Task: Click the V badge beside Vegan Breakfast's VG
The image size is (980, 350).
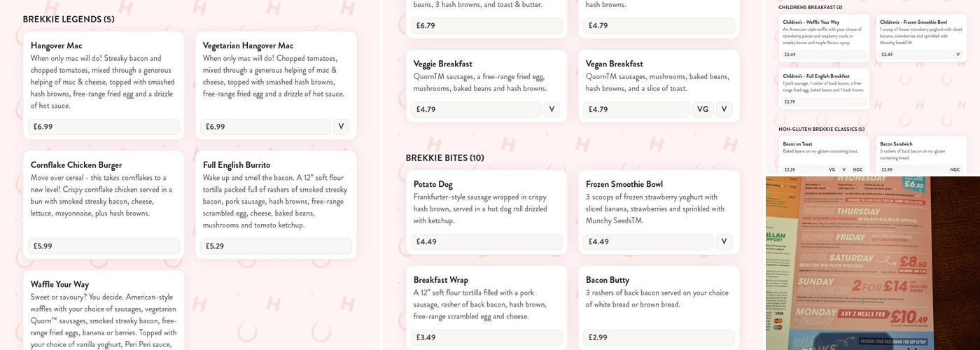Action: coord(724,109)
